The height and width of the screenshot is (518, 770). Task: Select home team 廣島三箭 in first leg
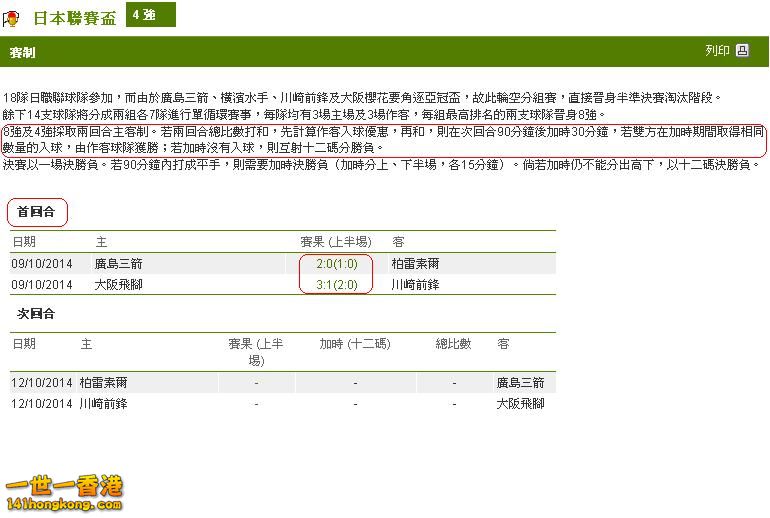click(118, 264)
